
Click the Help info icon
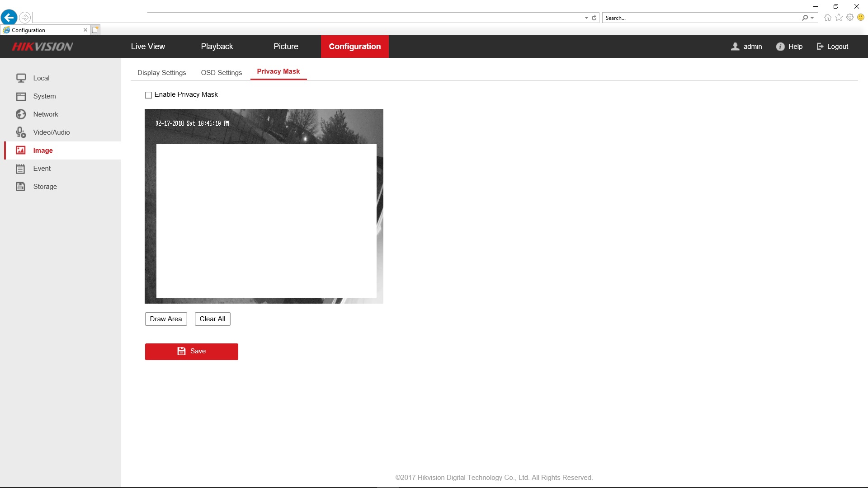click(780, 47)
